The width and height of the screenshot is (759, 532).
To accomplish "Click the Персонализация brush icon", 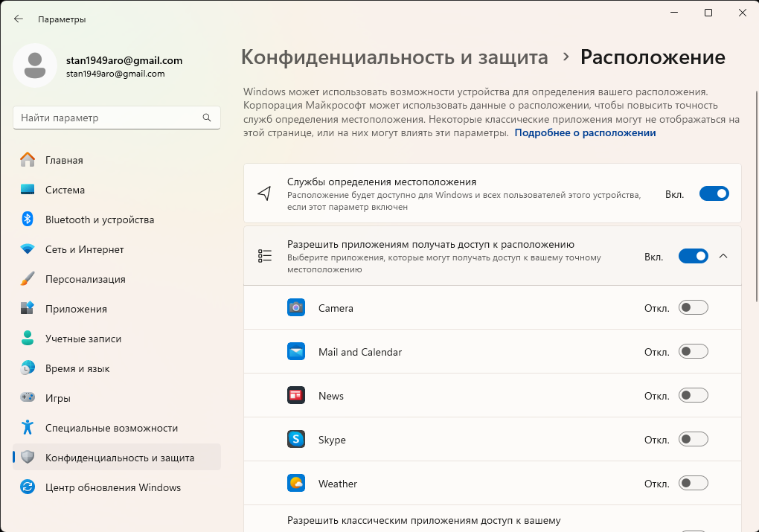I will click(28, 279).
